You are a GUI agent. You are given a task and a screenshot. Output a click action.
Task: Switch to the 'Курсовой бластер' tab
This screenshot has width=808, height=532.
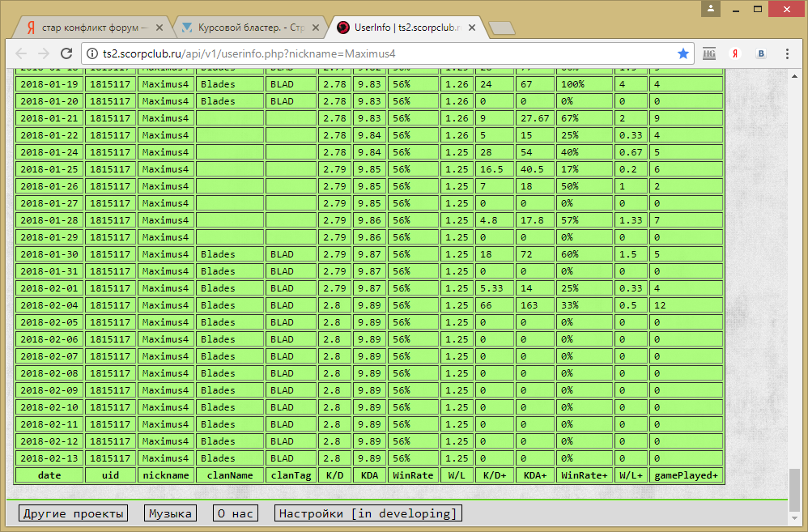click(252, 28)
